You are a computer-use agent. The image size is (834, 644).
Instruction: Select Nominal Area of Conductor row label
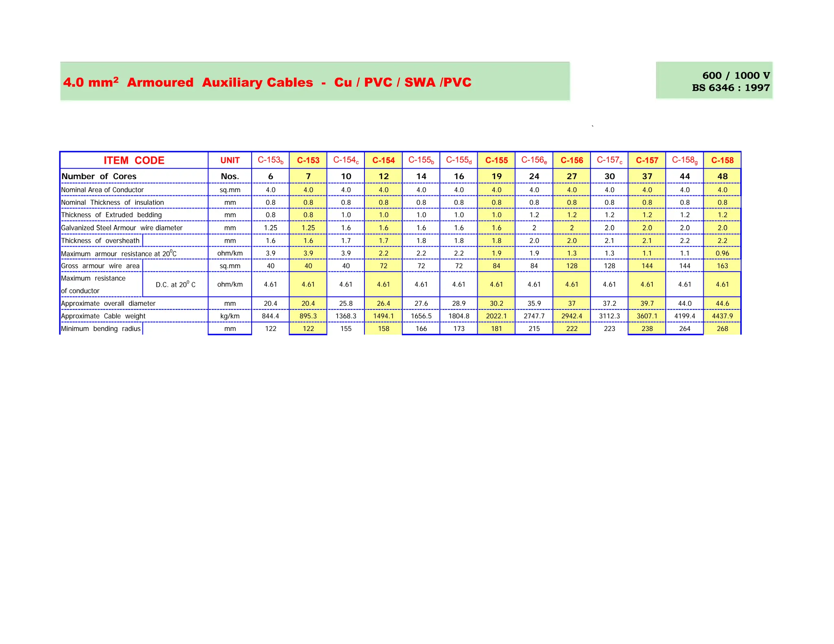(102, 190)
